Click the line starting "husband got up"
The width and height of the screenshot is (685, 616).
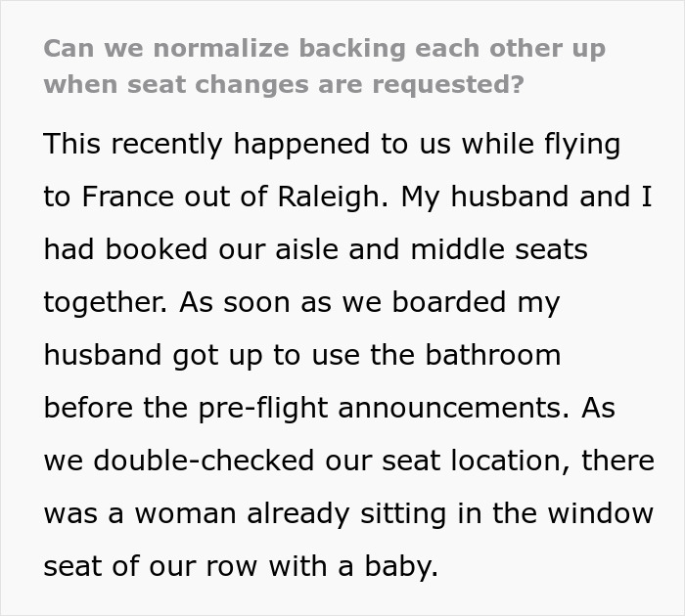pos(302,355)
